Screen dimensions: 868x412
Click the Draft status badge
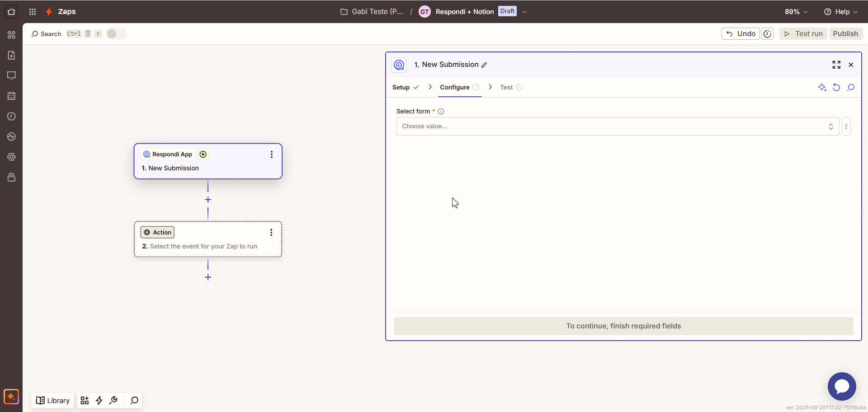[x=507, y=11]
